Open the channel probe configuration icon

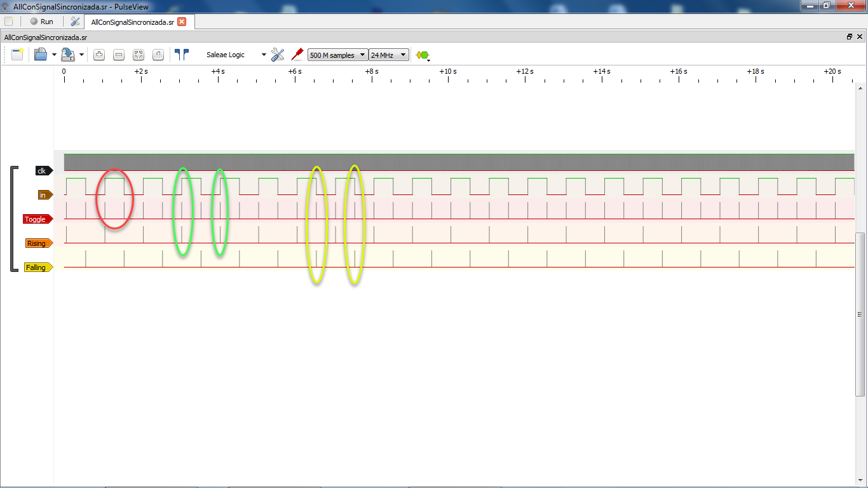point(297,55)
